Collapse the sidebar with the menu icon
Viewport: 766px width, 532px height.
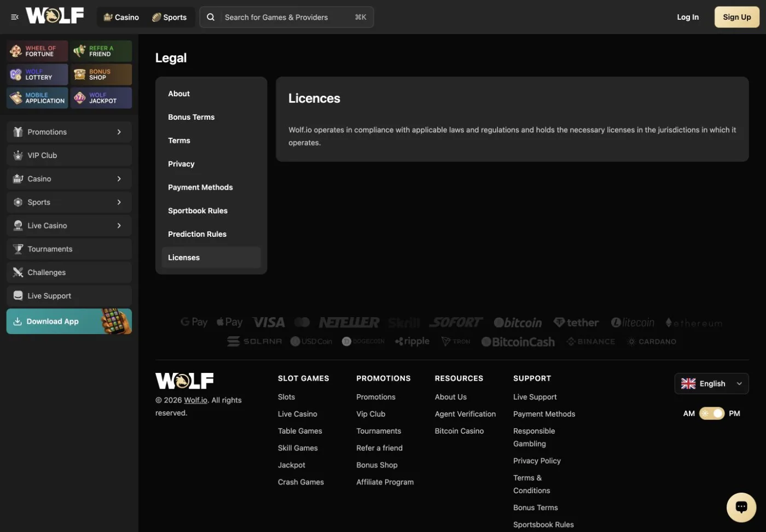pos(15,17)
